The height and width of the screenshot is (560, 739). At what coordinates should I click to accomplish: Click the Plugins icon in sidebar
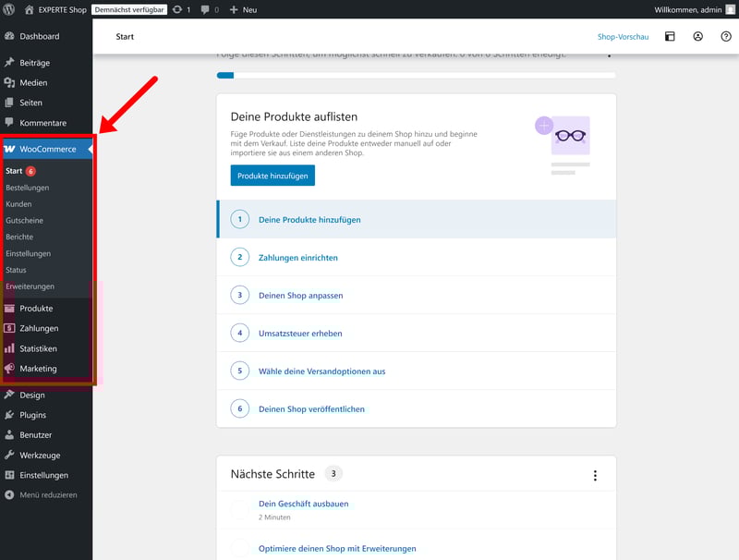click(9, 415)
